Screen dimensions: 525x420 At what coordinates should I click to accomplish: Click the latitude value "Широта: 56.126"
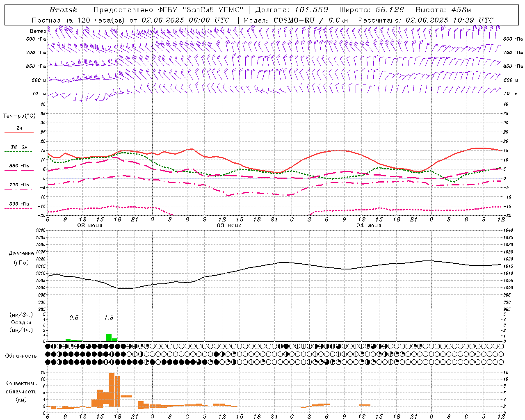pyautogui.click(x=372, y=10)
